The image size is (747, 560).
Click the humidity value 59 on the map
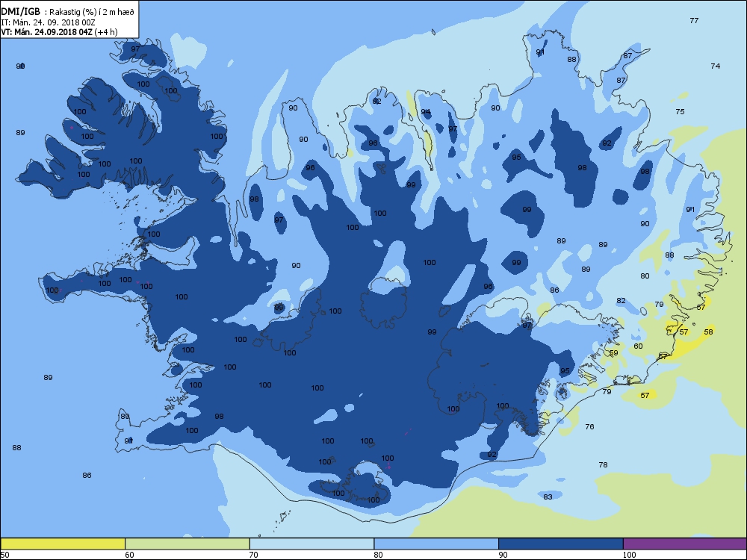(613, 353)
